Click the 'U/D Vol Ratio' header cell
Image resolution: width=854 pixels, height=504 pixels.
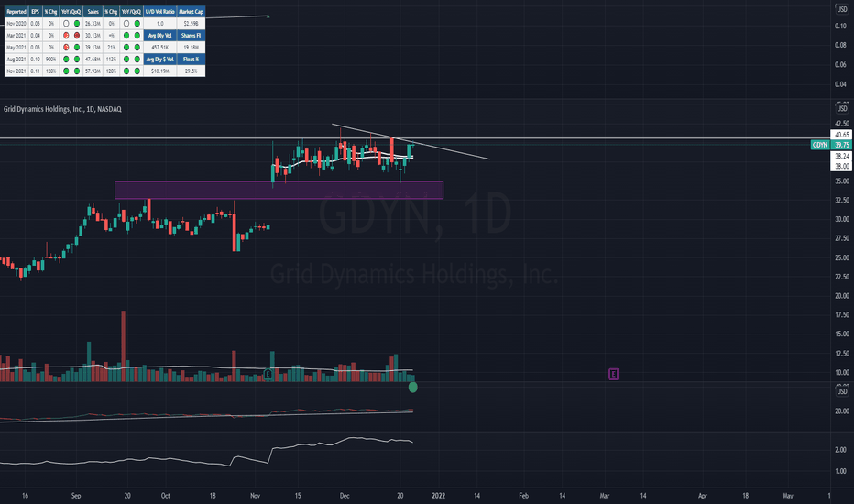click(159, 11)
